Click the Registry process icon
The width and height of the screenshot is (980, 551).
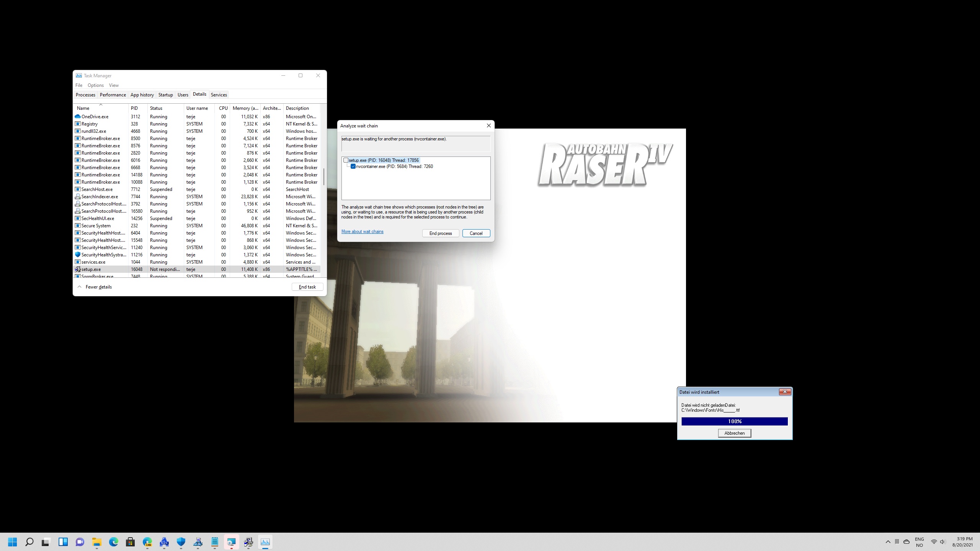[78, 124]
